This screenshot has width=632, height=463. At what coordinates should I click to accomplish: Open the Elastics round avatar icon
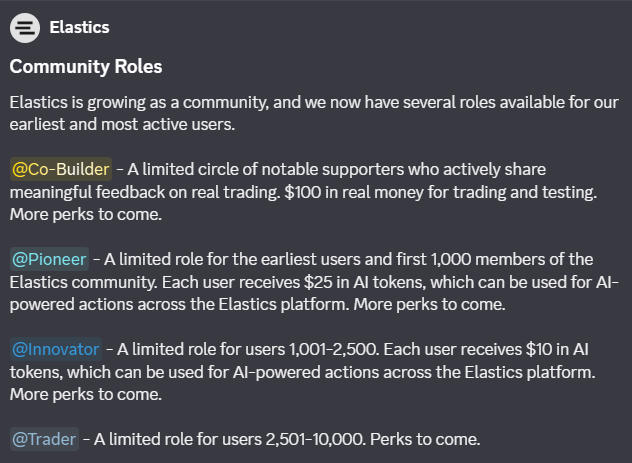click(25, 28)
